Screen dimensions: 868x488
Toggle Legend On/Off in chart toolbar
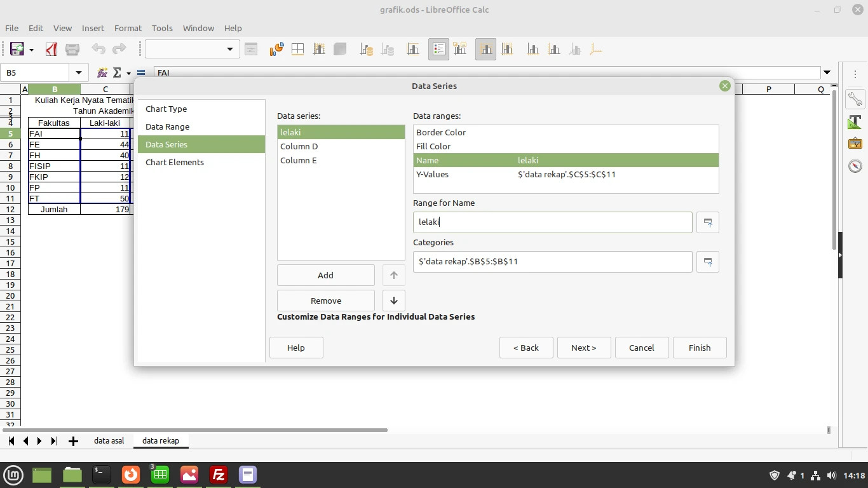(438, 50)
